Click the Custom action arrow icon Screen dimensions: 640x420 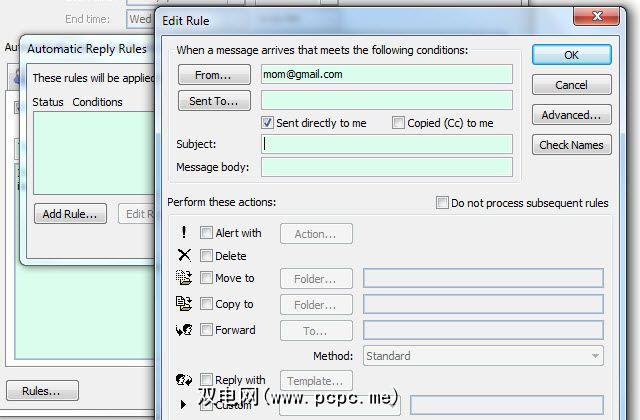(183, 404)
